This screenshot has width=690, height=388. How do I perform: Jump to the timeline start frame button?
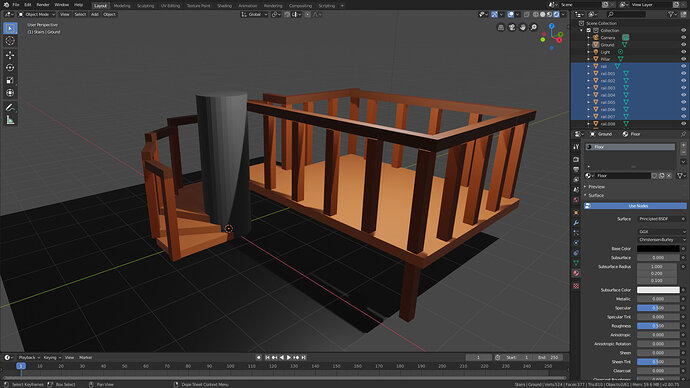tap(267, 358)
